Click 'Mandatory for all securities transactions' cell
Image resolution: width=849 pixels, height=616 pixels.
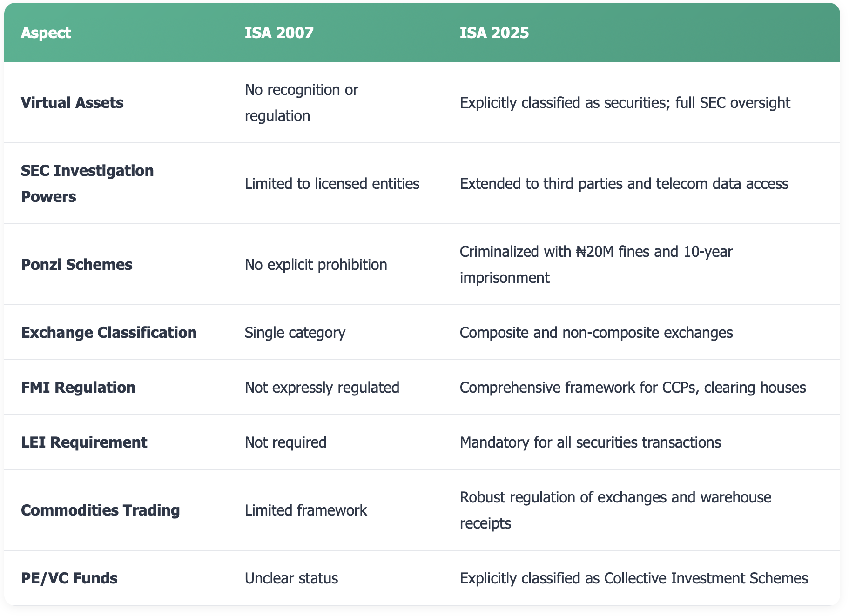coord(590,442)
